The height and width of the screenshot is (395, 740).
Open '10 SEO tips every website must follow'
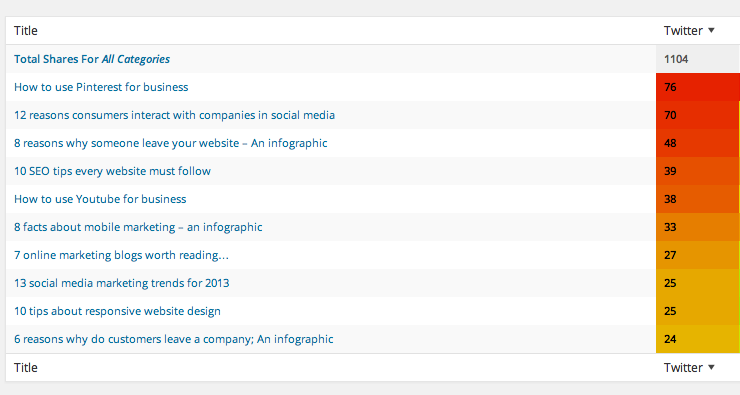point(112,171)
